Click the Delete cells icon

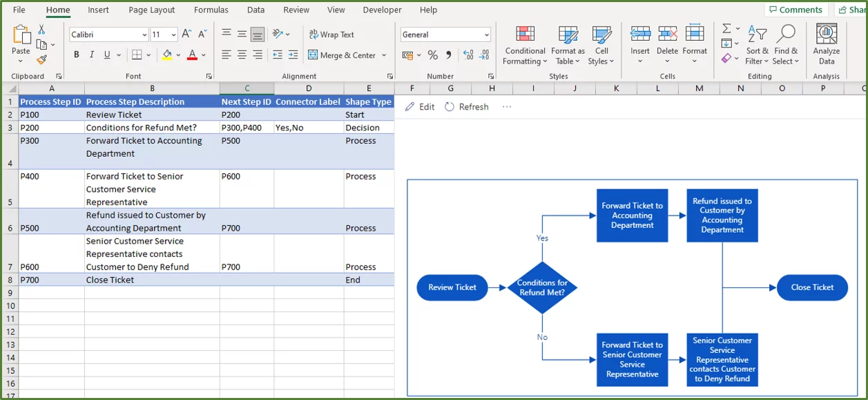point(667,33)
